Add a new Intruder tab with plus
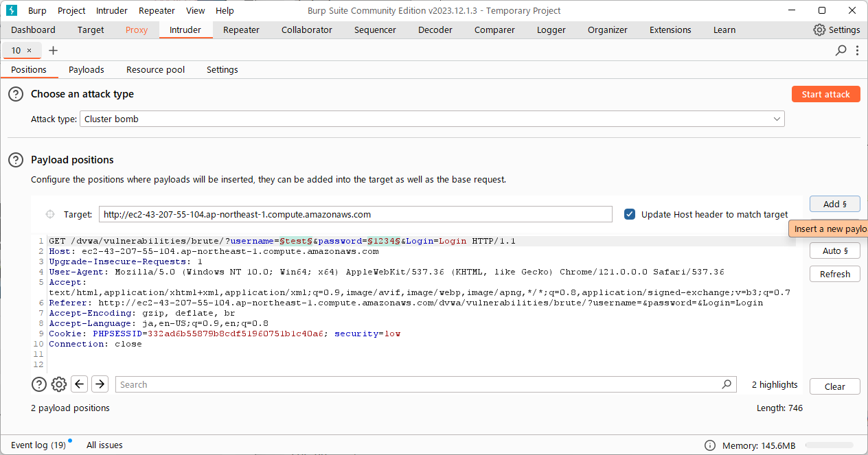This screenshot has height=455, width=868. click(54, 51)
